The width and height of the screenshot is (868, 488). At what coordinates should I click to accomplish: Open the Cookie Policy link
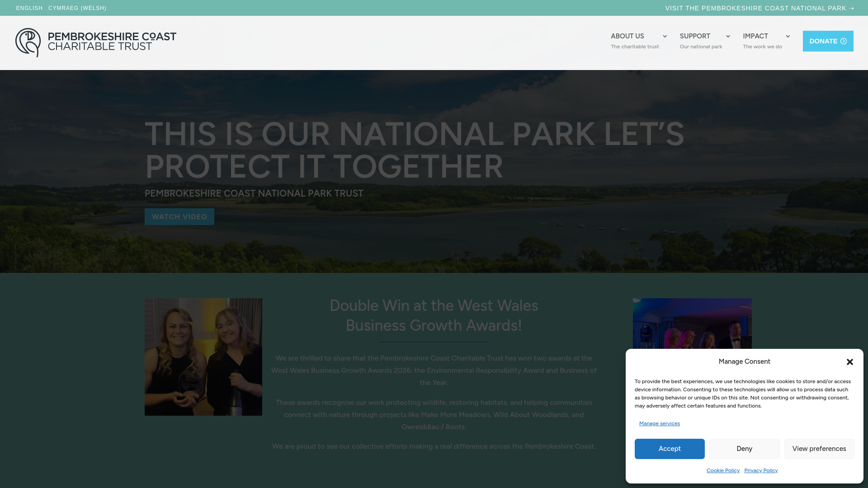(723, 470)
